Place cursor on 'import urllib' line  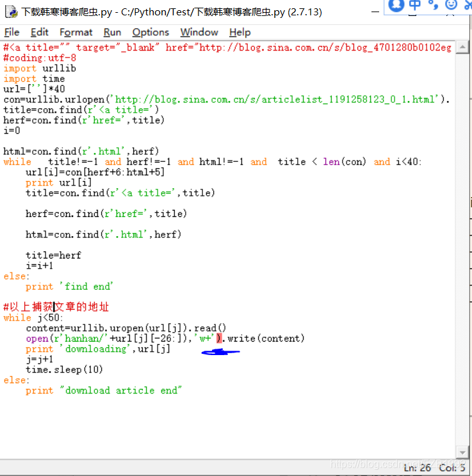click(40, 68)
